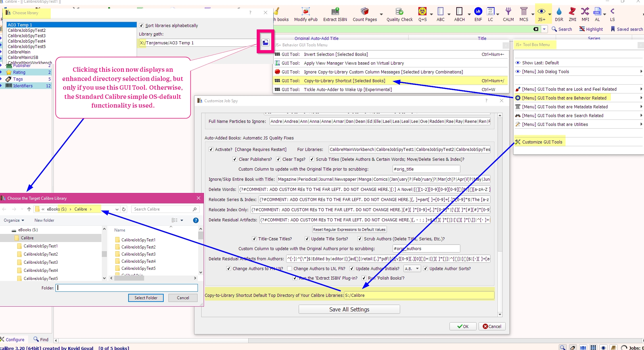Click the Q+S biohazard toolbar icon
Viewport: 644px width, 350px height.
(x=422, y=12)
